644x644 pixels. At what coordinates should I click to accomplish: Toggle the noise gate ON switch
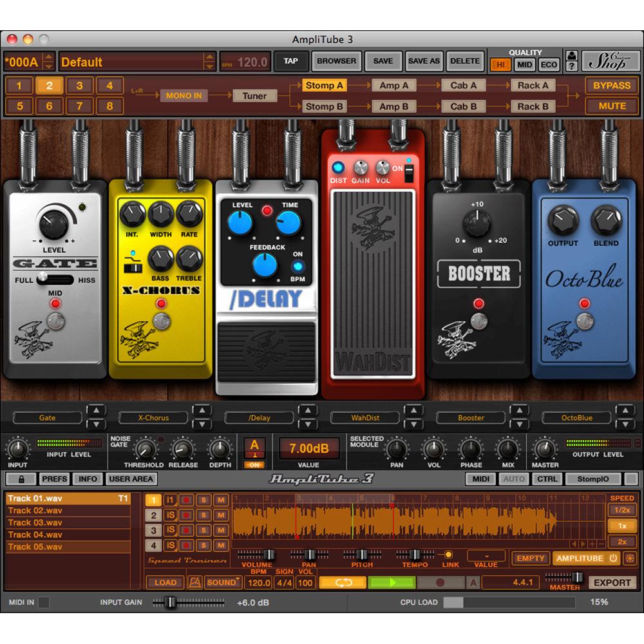click(255, 464)
